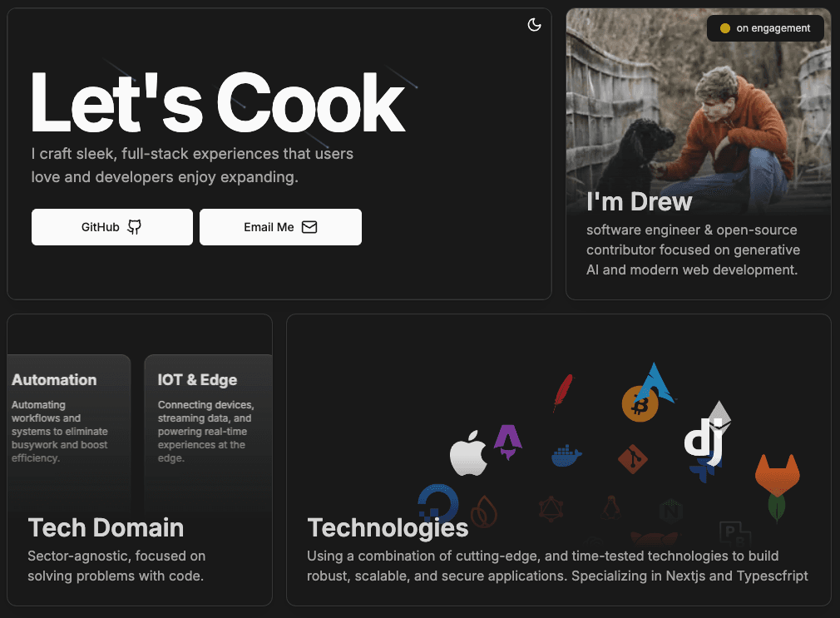Viewport: 840px width, 618px height.
Task: Open the GitHub profile button
Action: pos(112,227)
